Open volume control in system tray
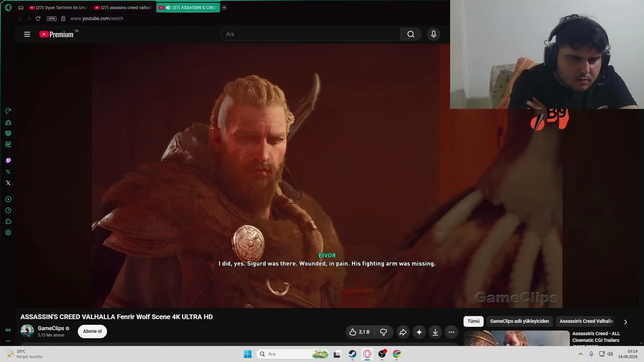 (610, 354)
